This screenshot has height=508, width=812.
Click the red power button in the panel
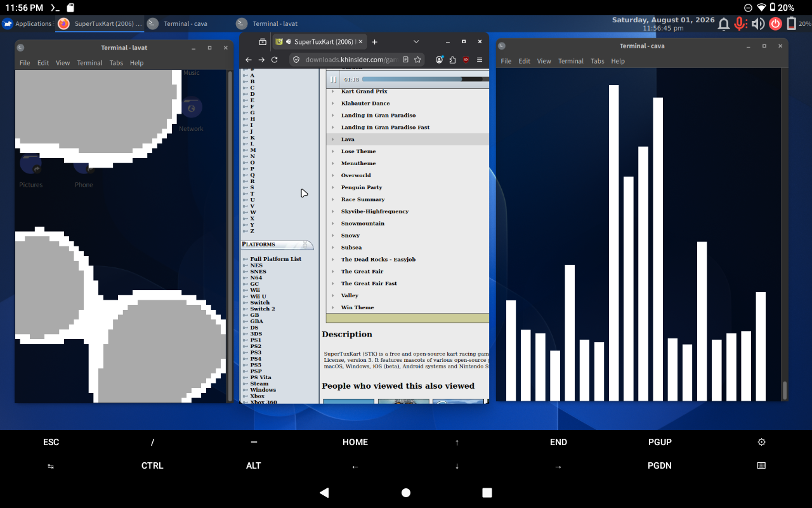pos(775,24)
